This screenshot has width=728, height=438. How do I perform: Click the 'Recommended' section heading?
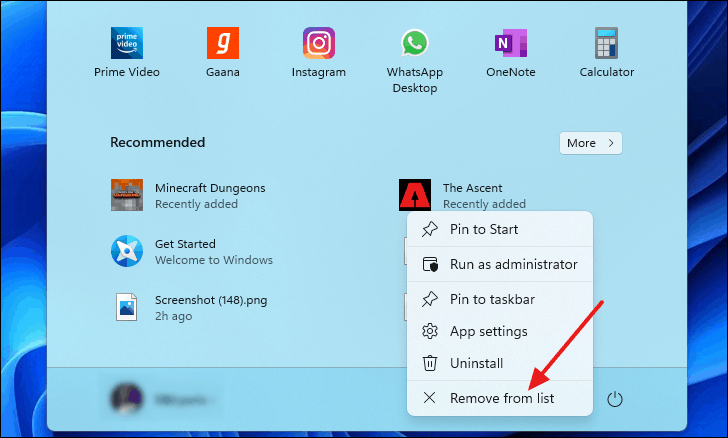click(x=157, y=142)
